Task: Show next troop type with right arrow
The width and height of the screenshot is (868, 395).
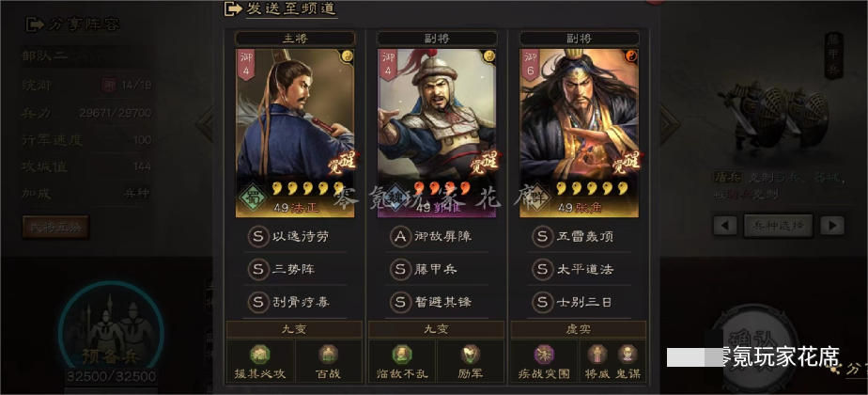Action: pos(832,226)
